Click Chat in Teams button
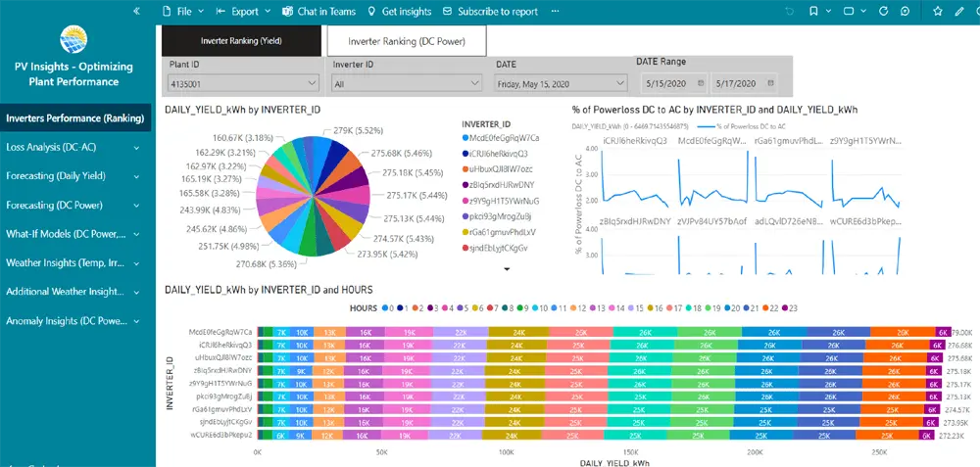The width and height of the screenshot is (980, 467). [x=318, y=12]
